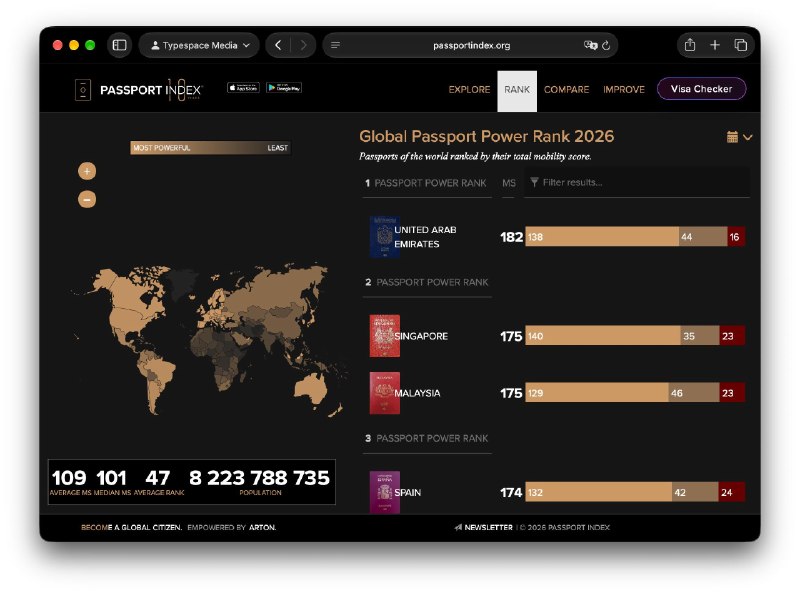Go forward to the next page
Viewport: 800px width, 594px height.
(x=303, y=45)
